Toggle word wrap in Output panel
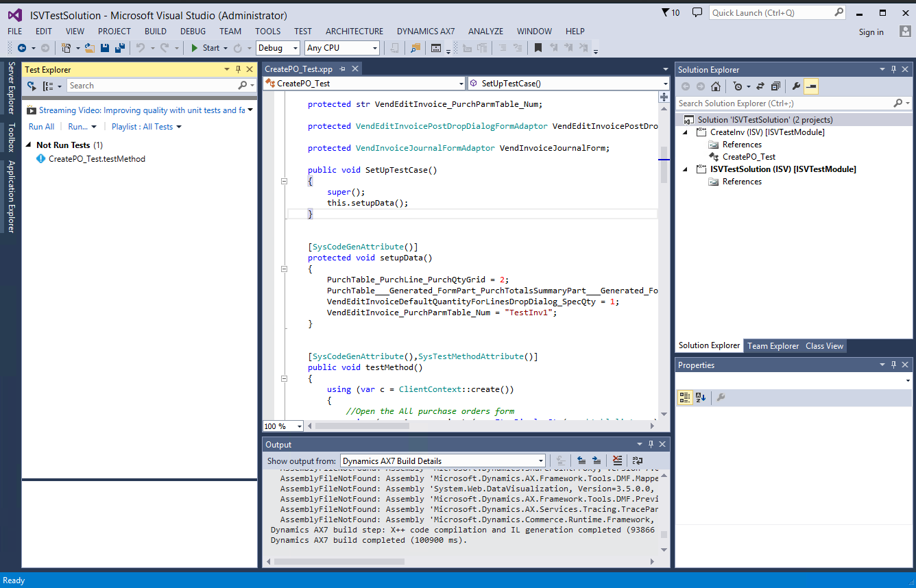Viewport: 916px width, 588px height. 638,461
